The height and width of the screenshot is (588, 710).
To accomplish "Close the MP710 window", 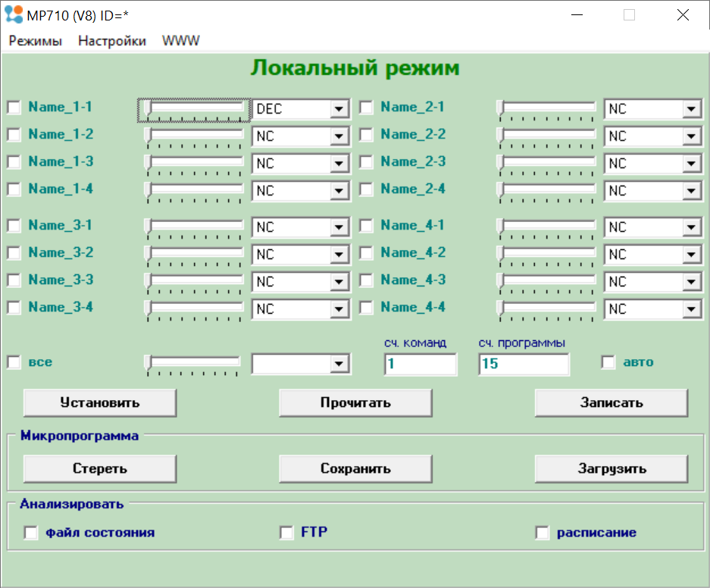I will pos(683,15).
